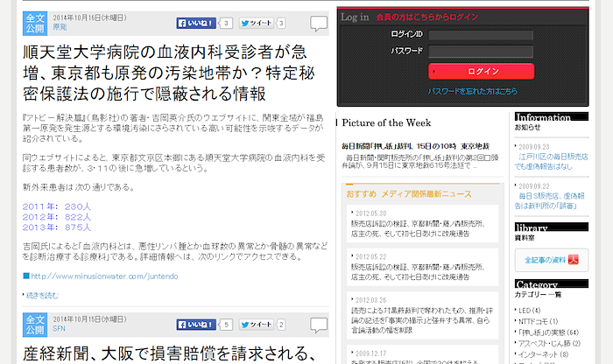Open the 2012.03.26 読売 news item

[x=422, y=315]
